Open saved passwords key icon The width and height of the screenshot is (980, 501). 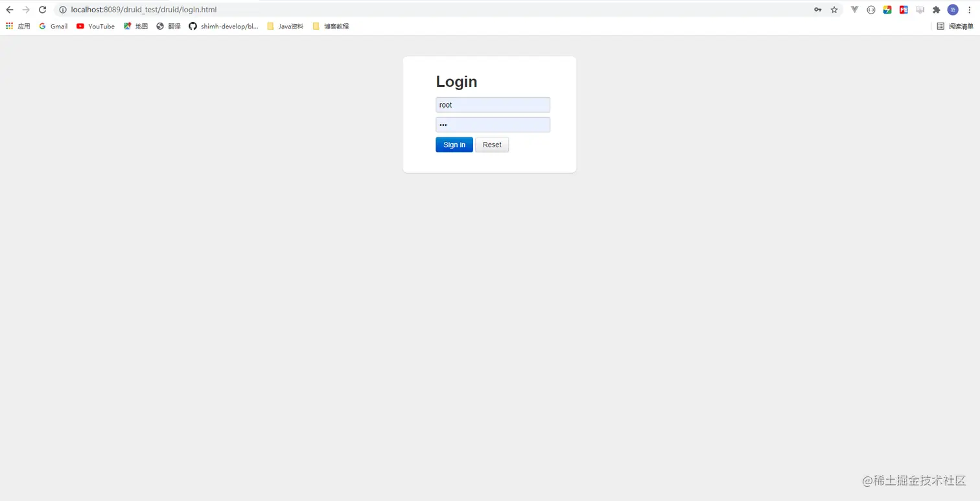point(818,10)
